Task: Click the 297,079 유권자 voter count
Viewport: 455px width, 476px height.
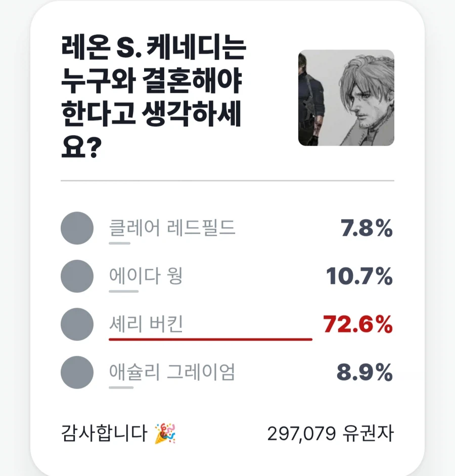Action: pyautogui.click(x=331, y=434)
